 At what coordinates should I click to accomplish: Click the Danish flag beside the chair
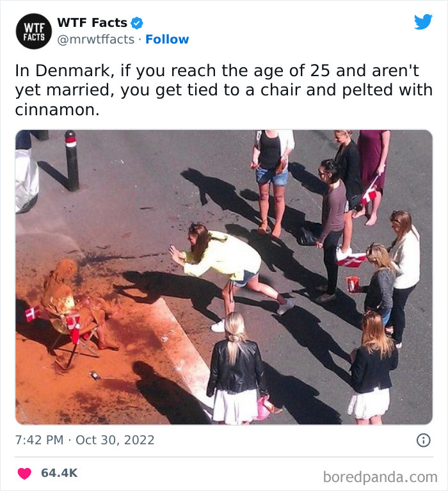(x=31, y=313)
